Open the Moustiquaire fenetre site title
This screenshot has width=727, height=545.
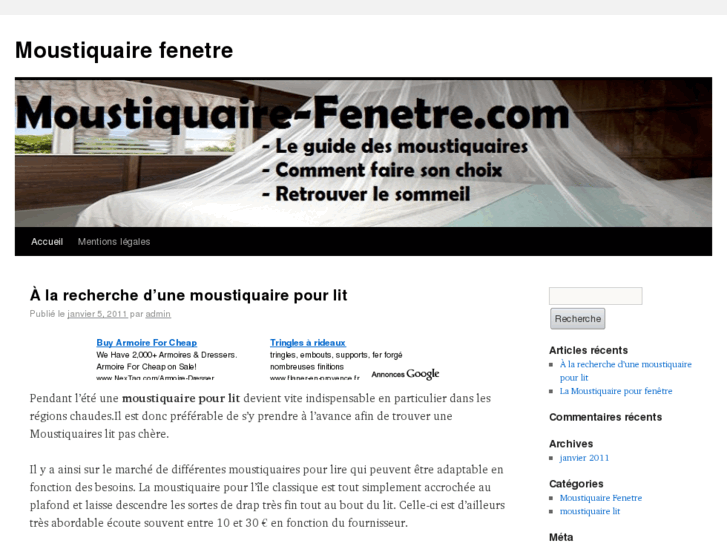124,50
